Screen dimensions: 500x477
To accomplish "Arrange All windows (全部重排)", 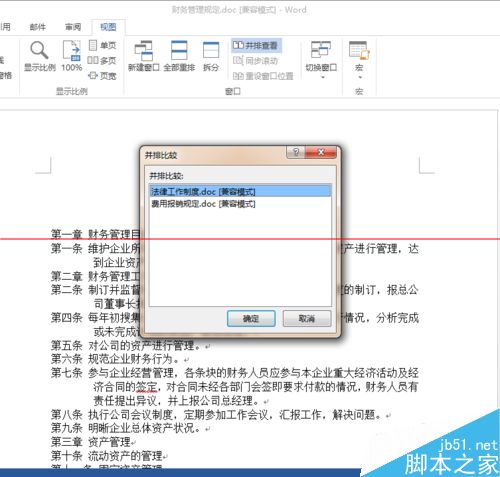I will (179, 56).
